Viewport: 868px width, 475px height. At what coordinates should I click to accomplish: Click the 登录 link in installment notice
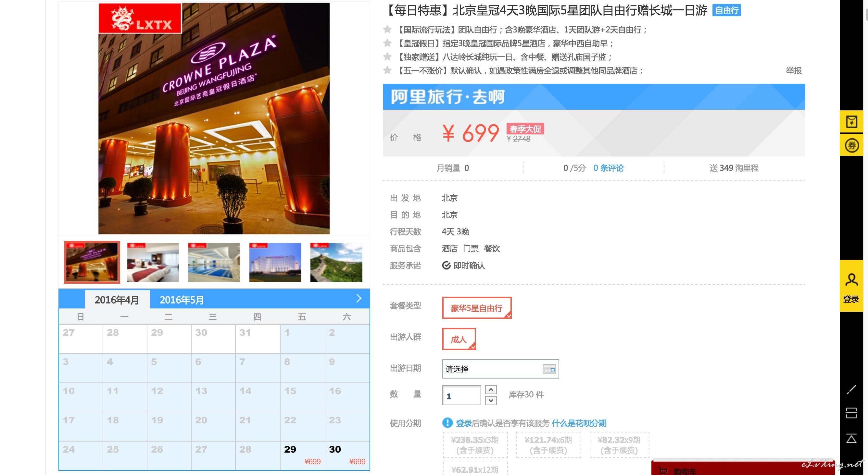(463, 423)
